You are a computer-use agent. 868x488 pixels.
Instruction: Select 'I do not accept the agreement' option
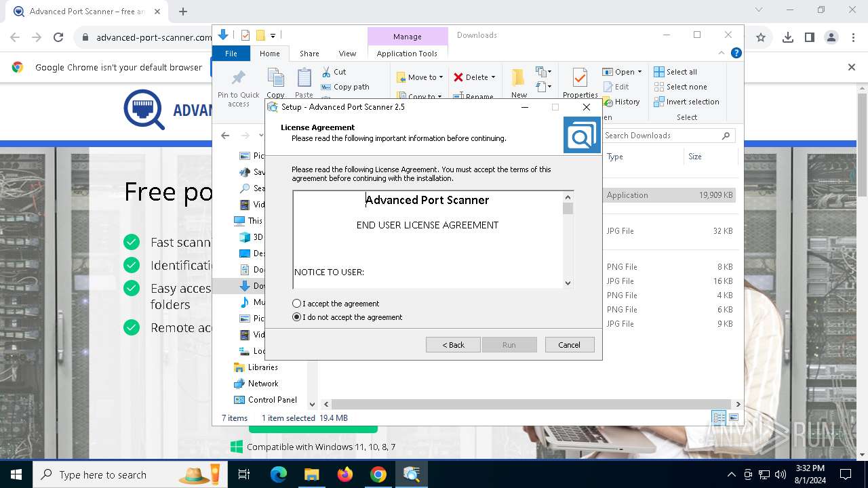pyautogui.click(x=296, y=317)
